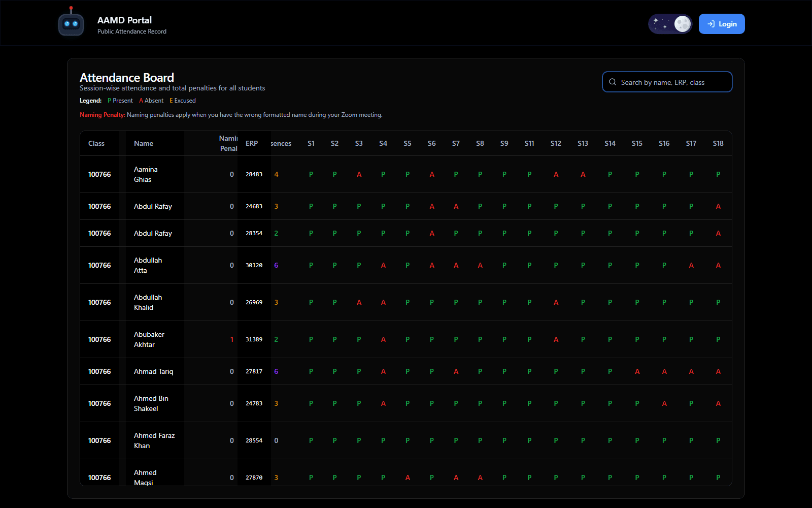Screen dimensions: 812x508
Task: Click the AAMD Portal title
Action: [124, 20]
